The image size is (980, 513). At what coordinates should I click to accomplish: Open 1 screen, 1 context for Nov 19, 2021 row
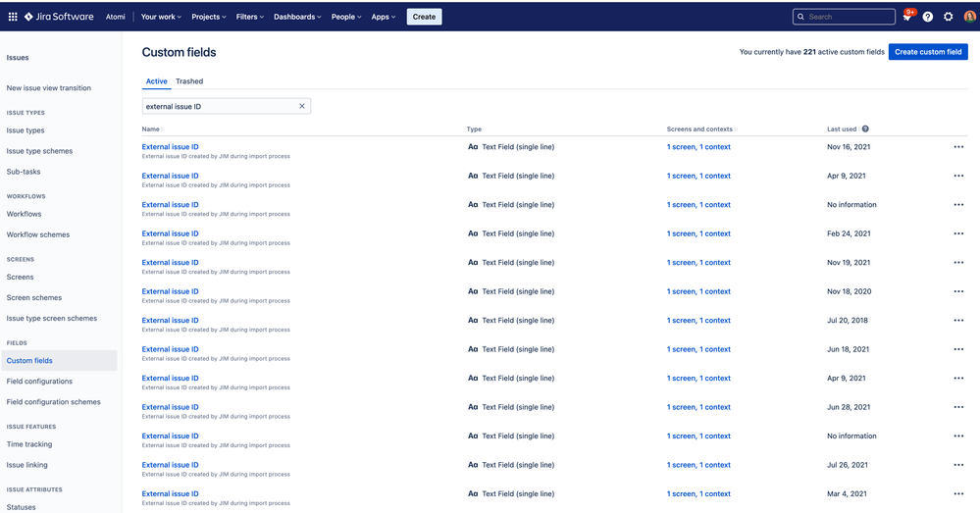coord(698,263)
